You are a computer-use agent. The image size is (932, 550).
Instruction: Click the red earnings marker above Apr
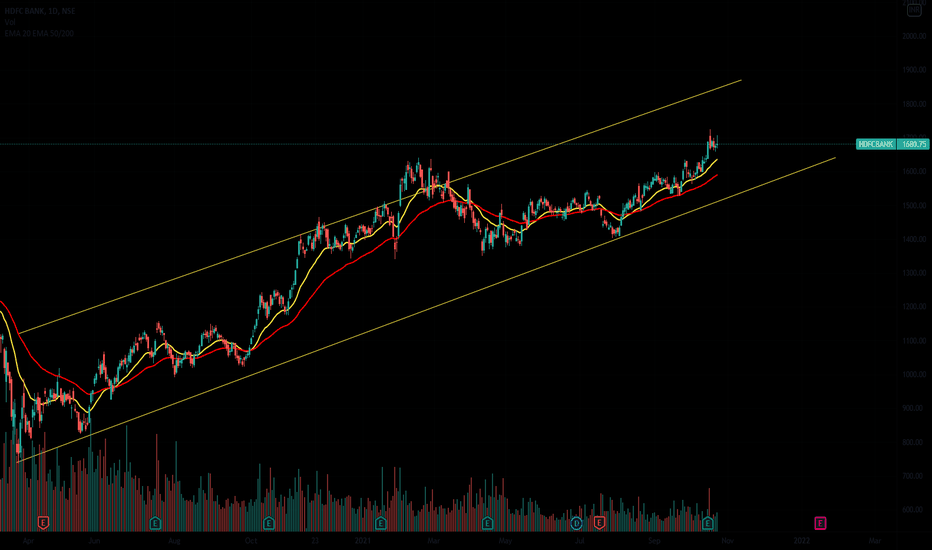coord(43,523)
